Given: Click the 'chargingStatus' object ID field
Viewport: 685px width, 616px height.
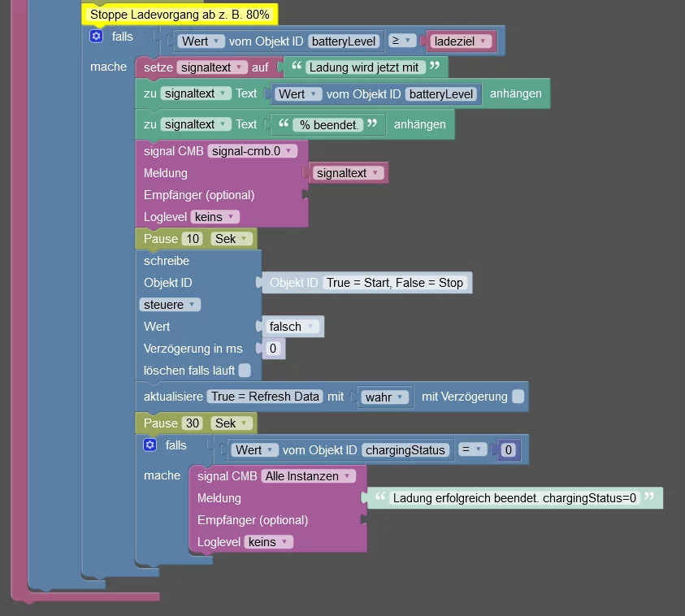Looking at the screenshot, I should [405, 450].
